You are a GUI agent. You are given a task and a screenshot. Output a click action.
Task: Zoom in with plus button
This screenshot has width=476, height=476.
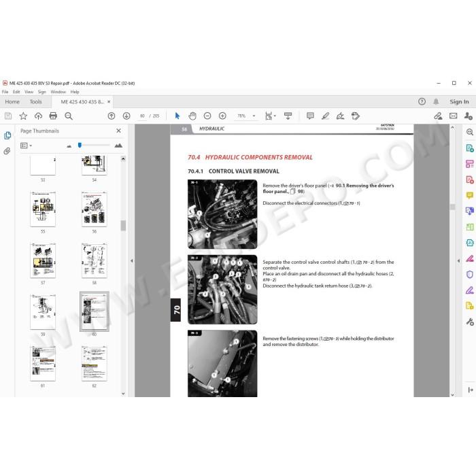coord(222,116)
